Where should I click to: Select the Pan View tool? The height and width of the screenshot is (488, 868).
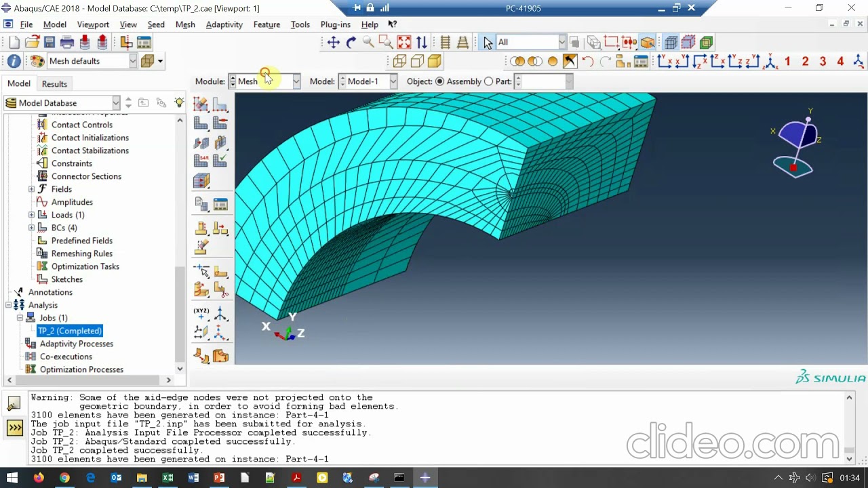pos(333,43)
